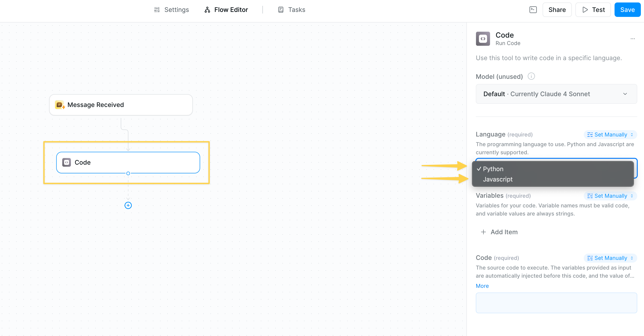
Task: Click the Code icon in the panel header
Action: [483, 39]
